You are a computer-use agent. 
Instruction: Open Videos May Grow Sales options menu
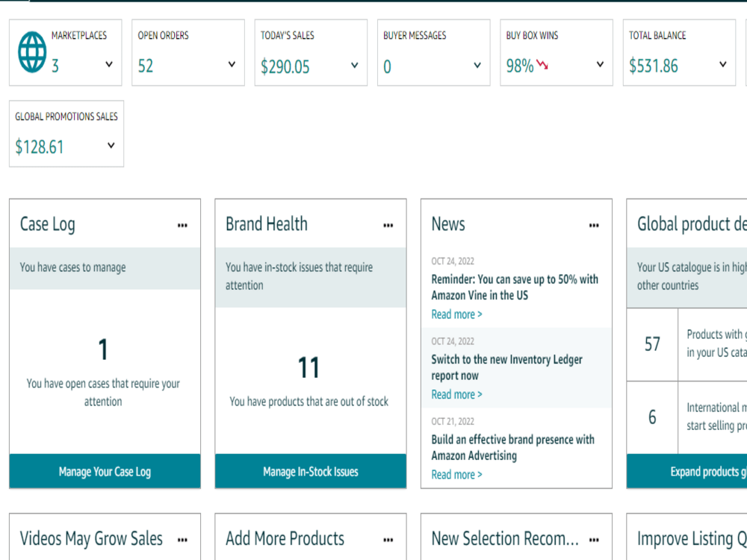[x=182, y=540]
